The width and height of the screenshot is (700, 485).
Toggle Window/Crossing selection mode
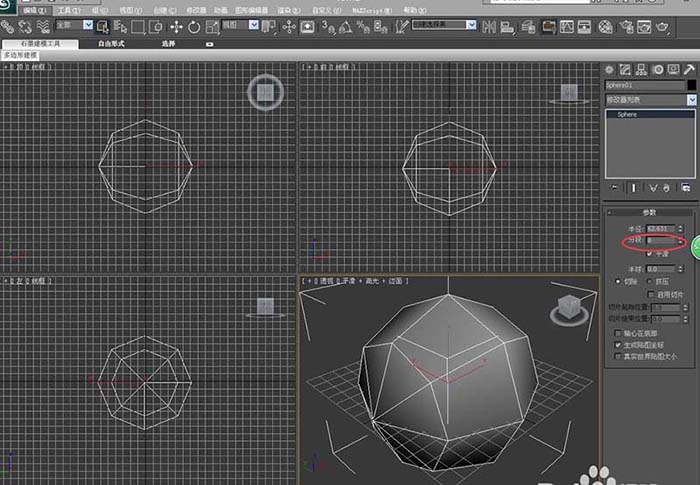click(x=156, y=27)
